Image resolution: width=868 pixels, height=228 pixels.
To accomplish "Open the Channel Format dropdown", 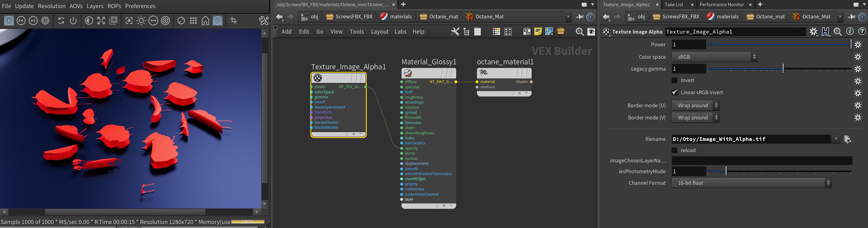I will pyautogui.click(x=751, y=183).
